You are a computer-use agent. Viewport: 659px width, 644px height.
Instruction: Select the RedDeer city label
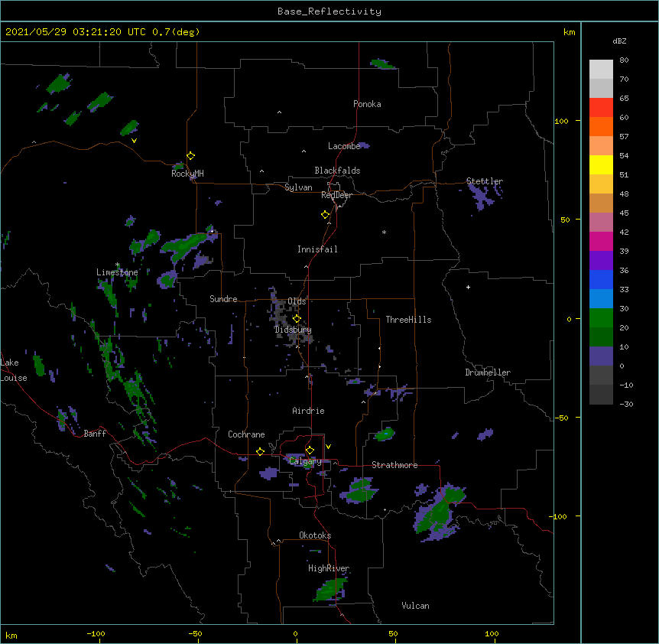click(x=336, y=195)
